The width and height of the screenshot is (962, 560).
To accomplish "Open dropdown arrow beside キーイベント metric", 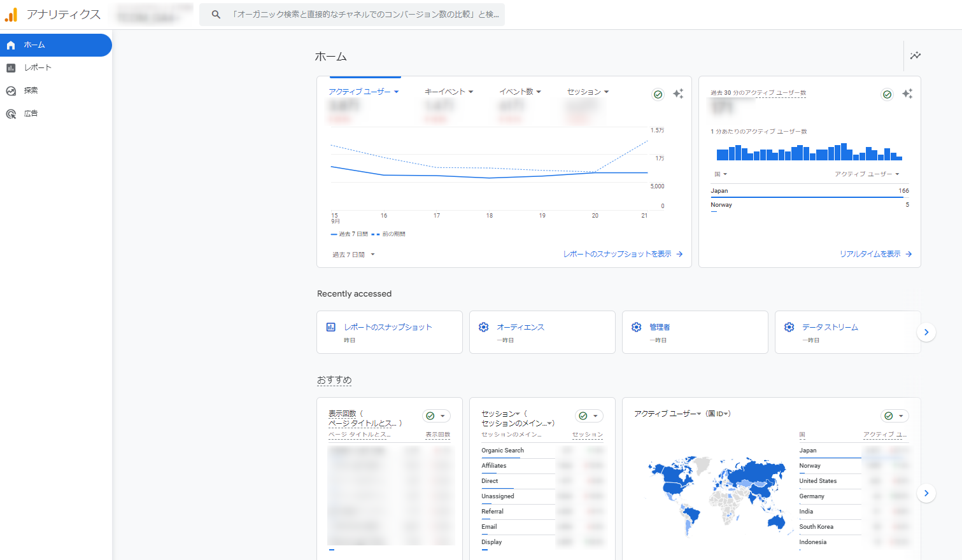I will [x=470, y=92].
